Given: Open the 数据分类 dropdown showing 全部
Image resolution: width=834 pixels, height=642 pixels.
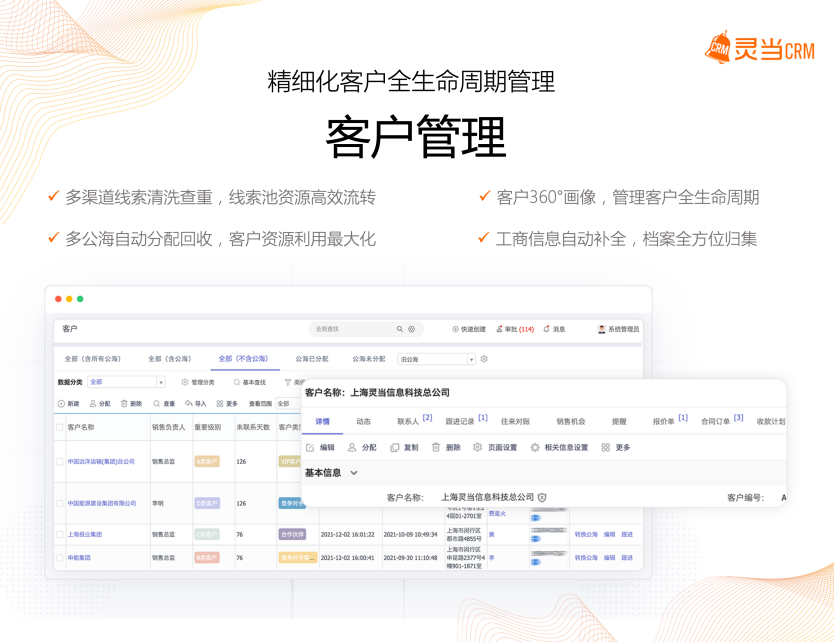Looking at the screenshot, I should coord(126,382).
